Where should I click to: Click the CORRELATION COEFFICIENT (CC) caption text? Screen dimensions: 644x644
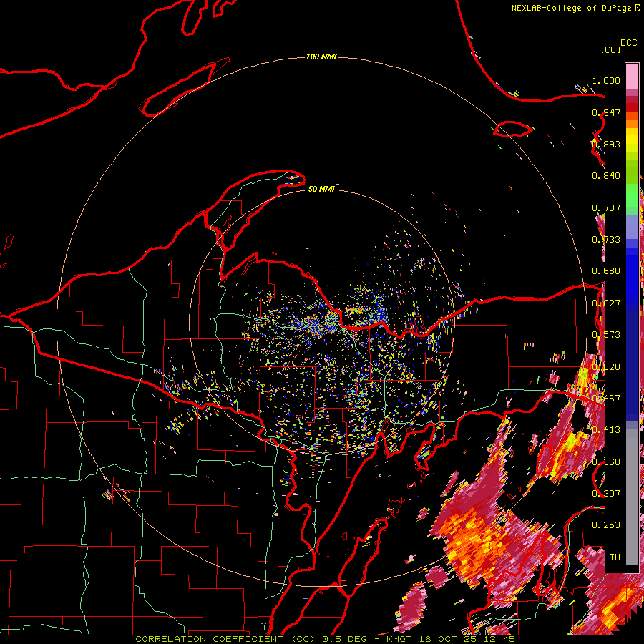[226, 639]
